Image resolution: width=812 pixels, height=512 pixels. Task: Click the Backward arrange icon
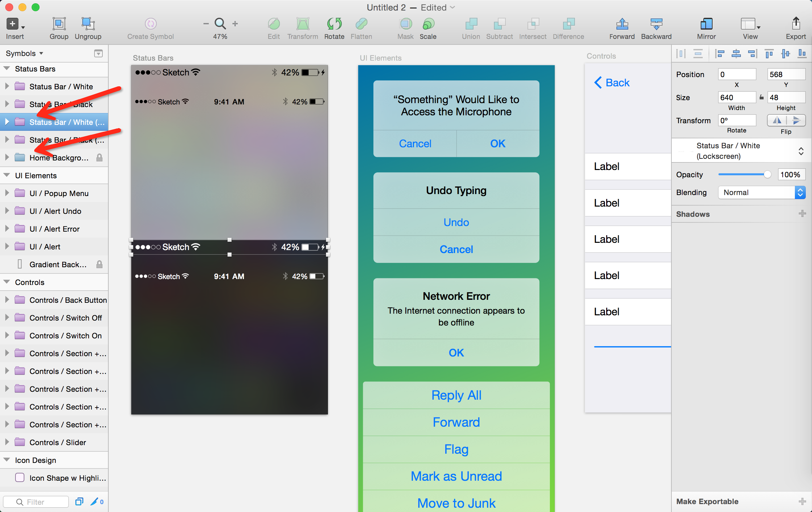(656, 24)
